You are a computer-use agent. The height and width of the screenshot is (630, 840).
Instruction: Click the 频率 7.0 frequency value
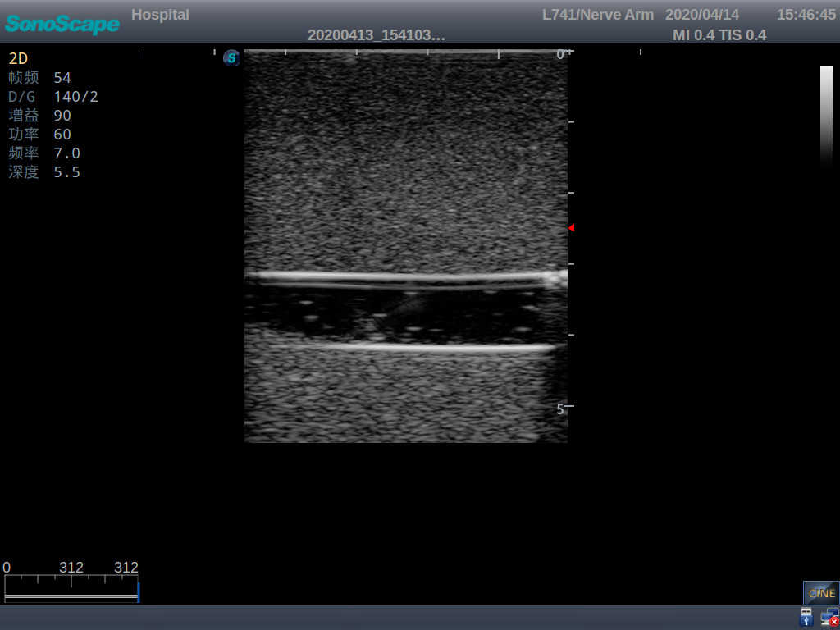(x=43, y=153)
